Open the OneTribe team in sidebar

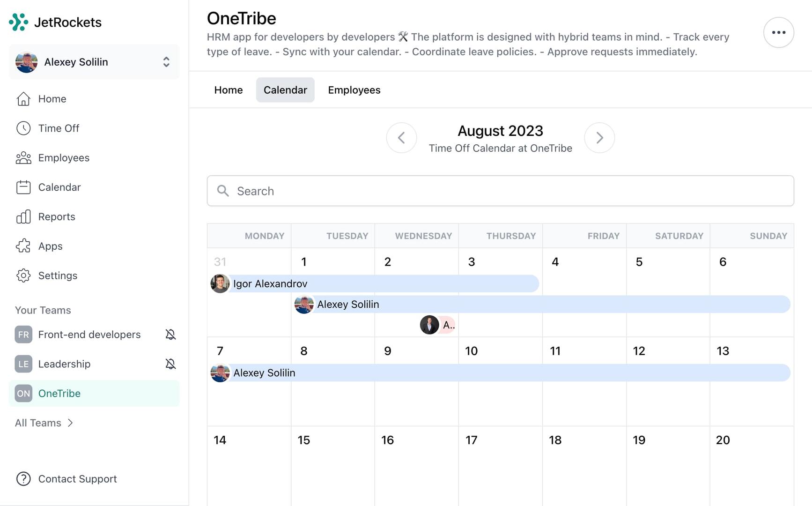tap(59, 394)
